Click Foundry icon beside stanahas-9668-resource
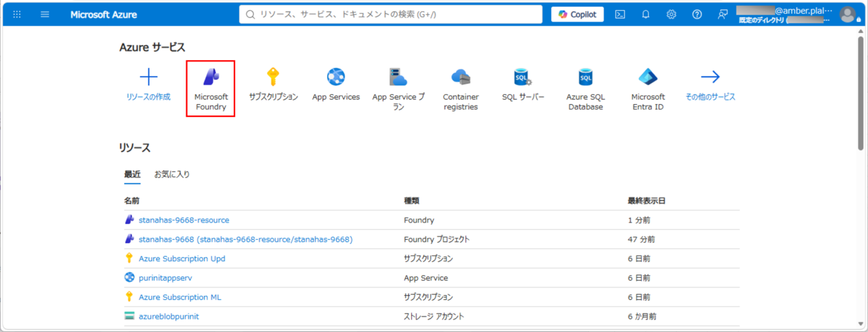The height and width of the screenshot is (332, 868). pyautogui.click(x=130, y=220)
